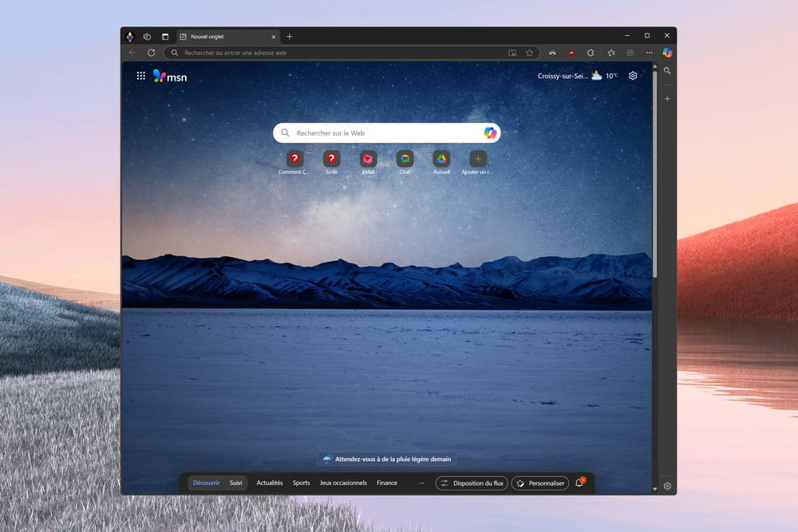The width and height of the screenshot is (798, 532).
Task: Show more feed categories ellipsis
Action: (421, 483)
